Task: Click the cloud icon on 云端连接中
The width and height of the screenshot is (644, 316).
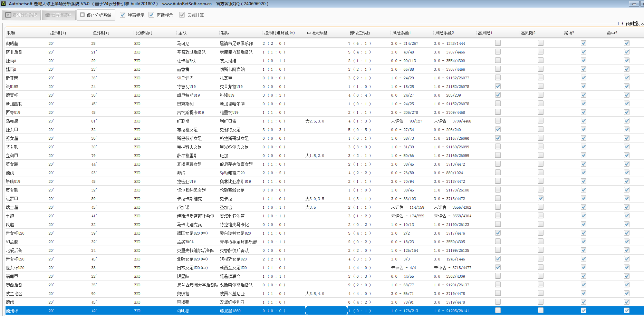Action: click(x=48, y=15)
